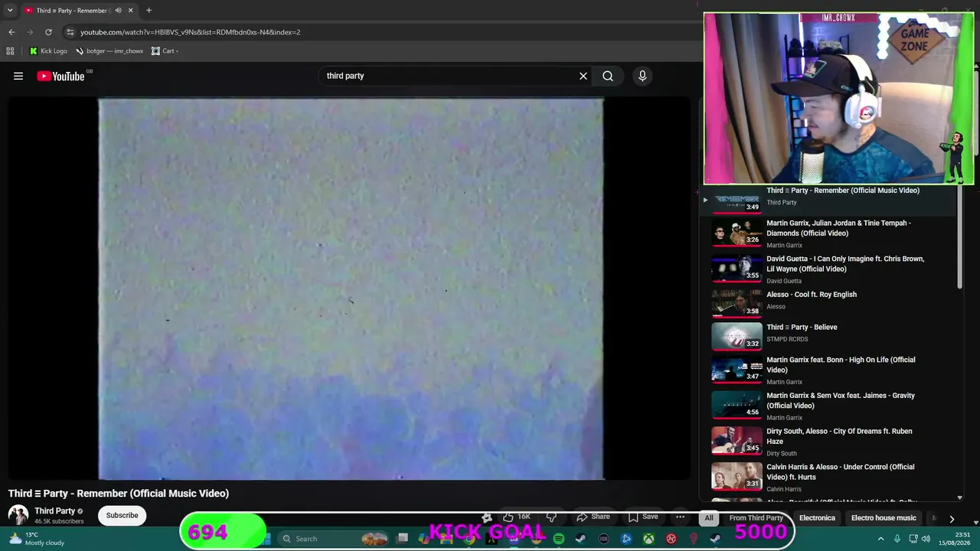Open the Remember thumbnail with 3:49 duration
Screen dimensions: 980x551
[x=737, y=199]
